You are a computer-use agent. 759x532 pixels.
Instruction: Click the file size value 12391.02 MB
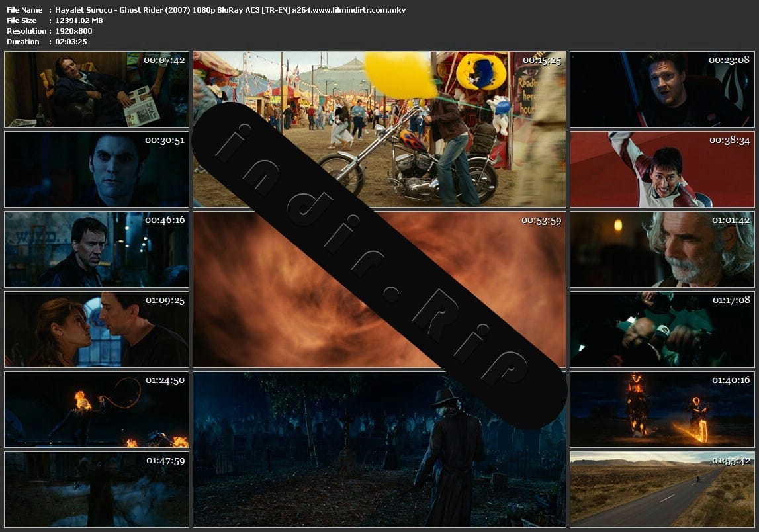click(79, 21)
